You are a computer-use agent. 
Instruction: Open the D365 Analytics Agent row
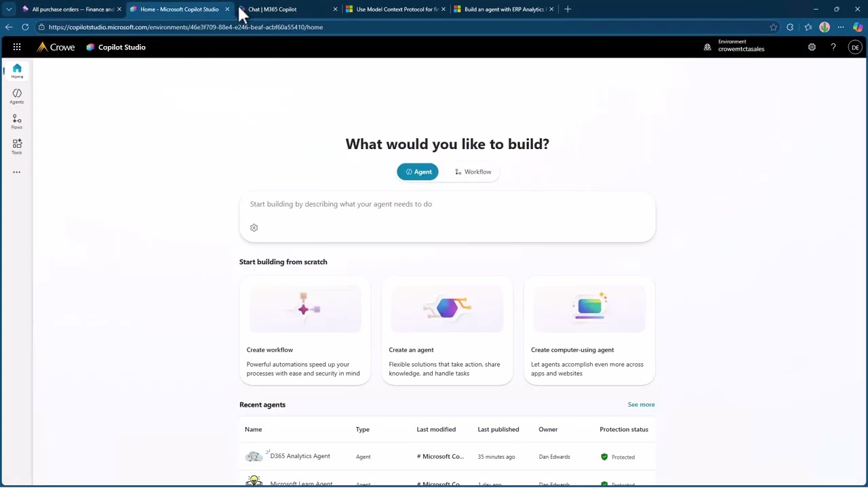448,457
